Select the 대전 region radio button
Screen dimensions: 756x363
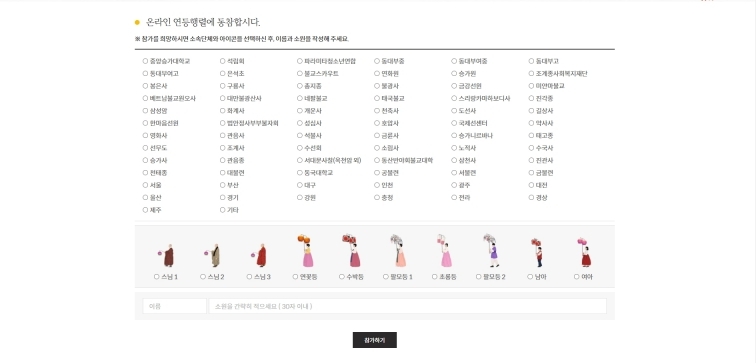point(531,185)
